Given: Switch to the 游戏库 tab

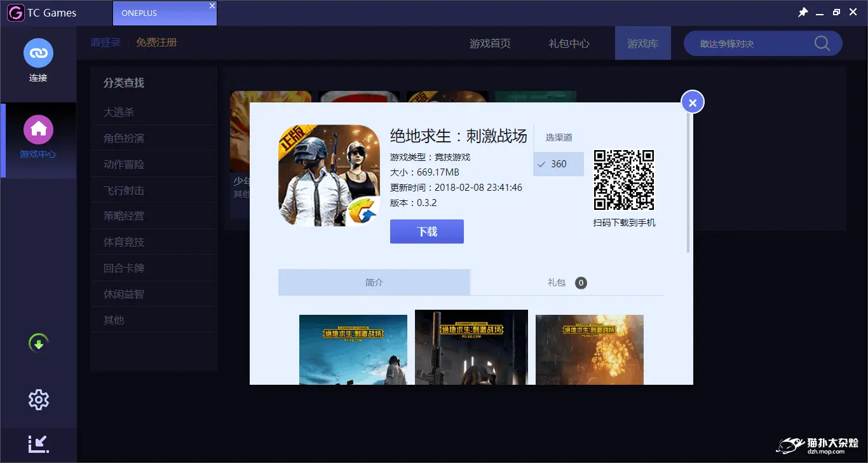Looking at the screenshot, I should [643, 43].
